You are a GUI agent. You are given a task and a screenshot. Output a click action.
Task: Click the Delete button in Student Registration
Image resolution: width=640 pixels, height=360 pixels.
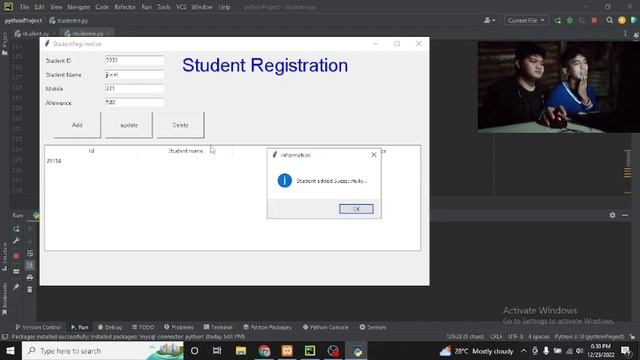coord(180,125)
